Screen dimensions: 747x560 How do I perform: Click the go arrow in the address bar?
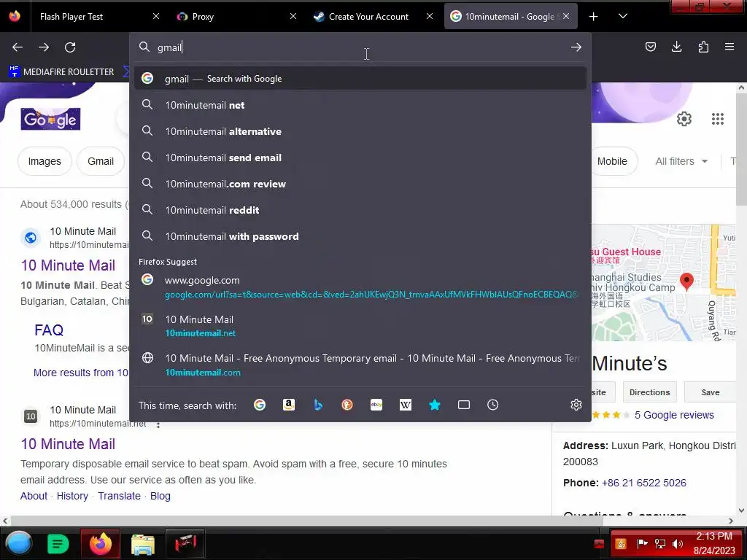(x=576, y=47)
